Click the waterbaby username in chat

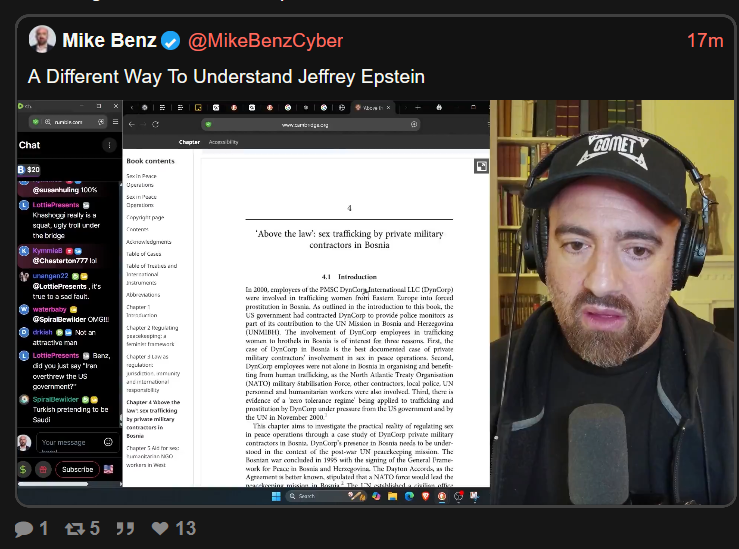click(x=49, y=310)
